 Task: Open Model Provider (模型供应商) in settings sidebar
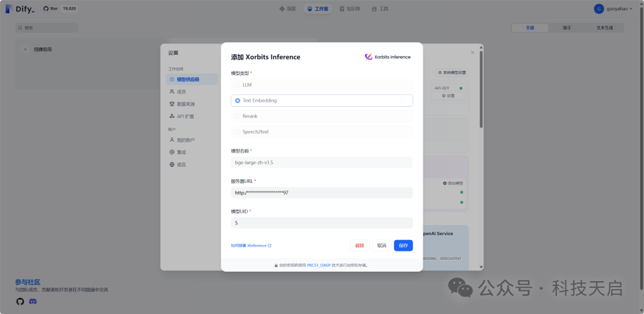[x=192, y=79]
